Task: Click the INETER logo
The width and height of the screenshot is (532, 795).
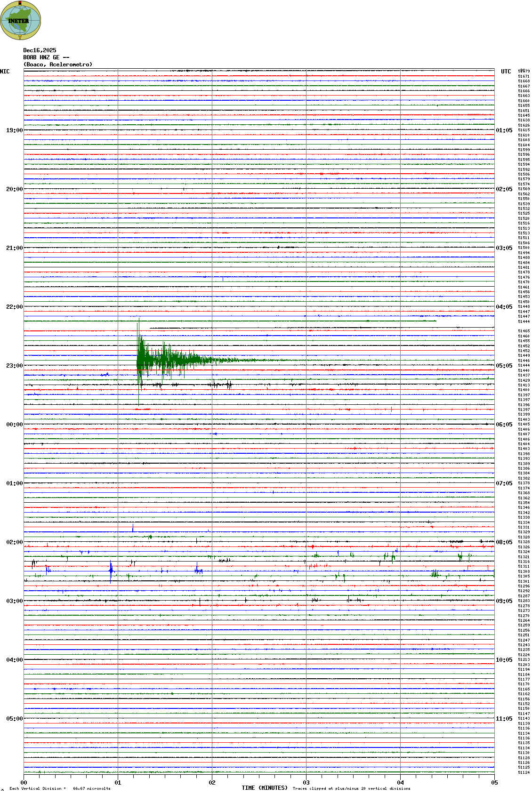Action: 21,20
